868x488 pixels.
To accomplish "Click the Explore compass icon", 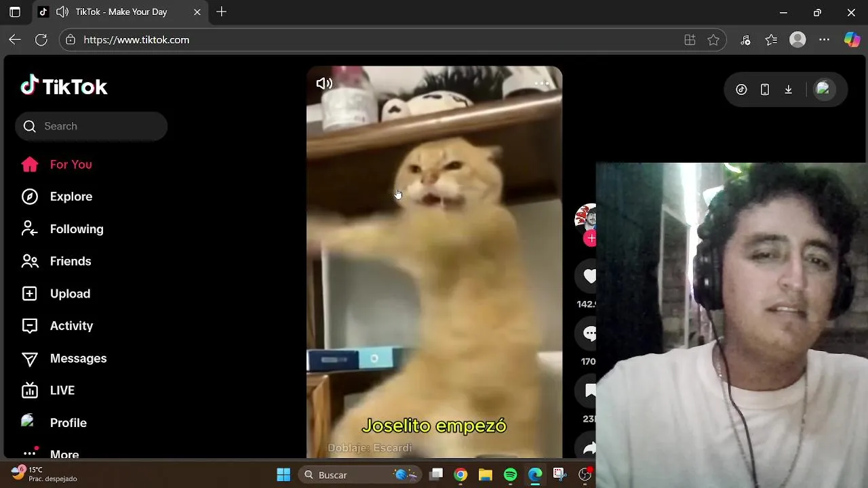I will tap(30, 197).
